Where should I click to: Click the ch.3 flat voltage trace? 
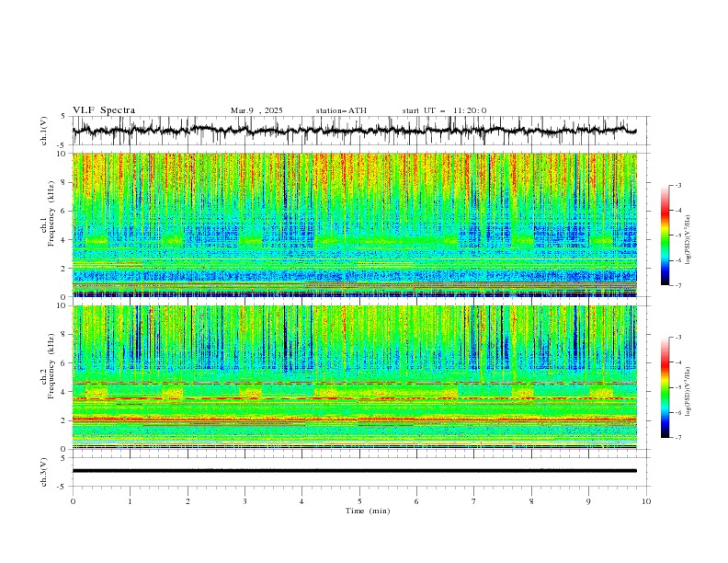(354, 471)
